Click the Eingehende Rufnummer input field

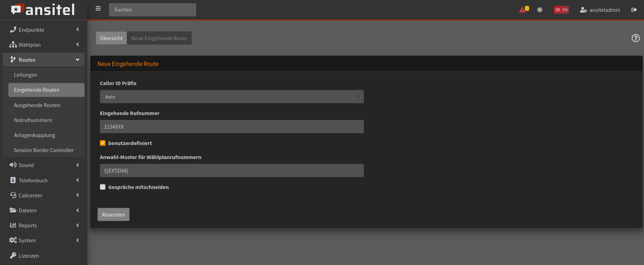[x=232, y=127]
